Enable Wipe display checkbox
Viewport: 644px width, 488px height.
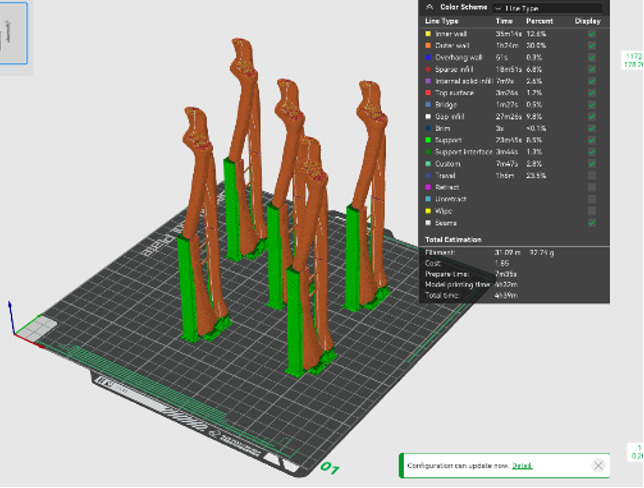[592, 211]
